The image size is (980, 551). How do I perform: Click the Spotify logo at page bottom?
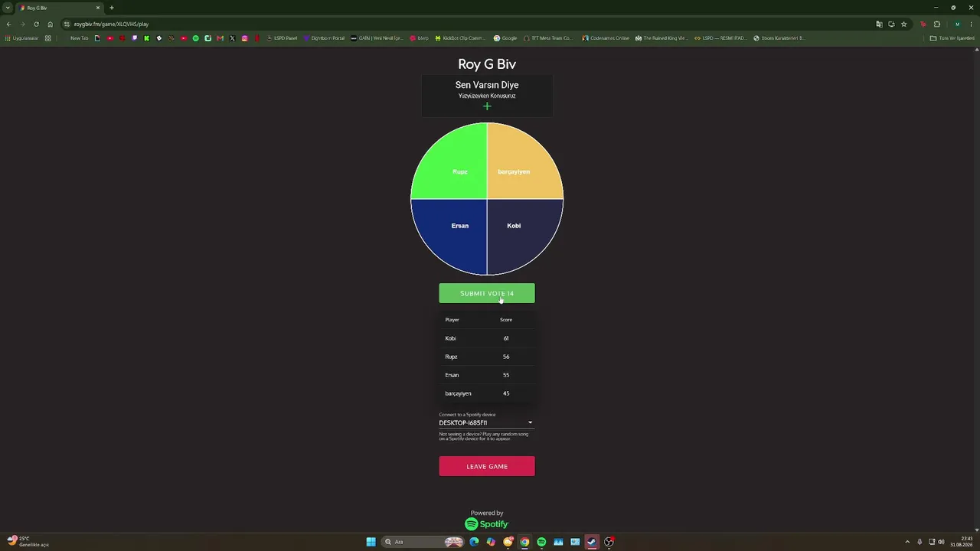(x=487, y=524)
